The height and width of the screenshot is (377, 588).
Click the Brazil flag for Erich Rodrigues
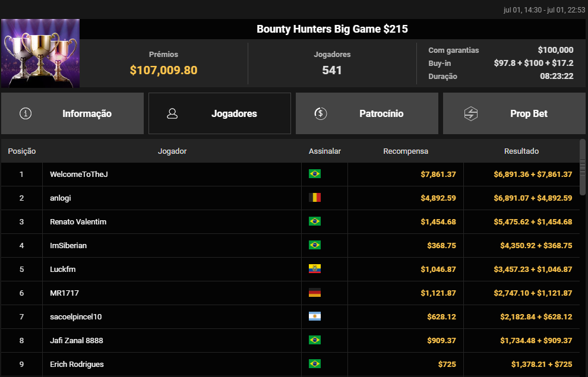tap(315, 364)
